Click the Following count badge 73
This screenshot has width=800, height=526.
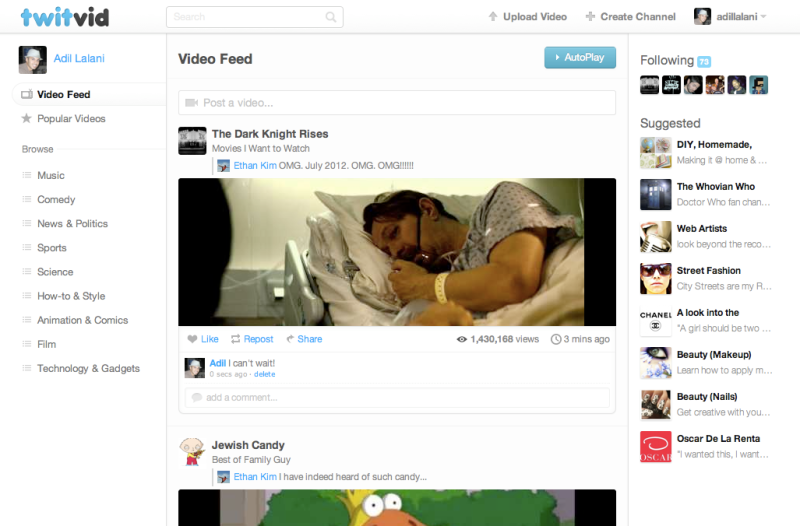704,62
